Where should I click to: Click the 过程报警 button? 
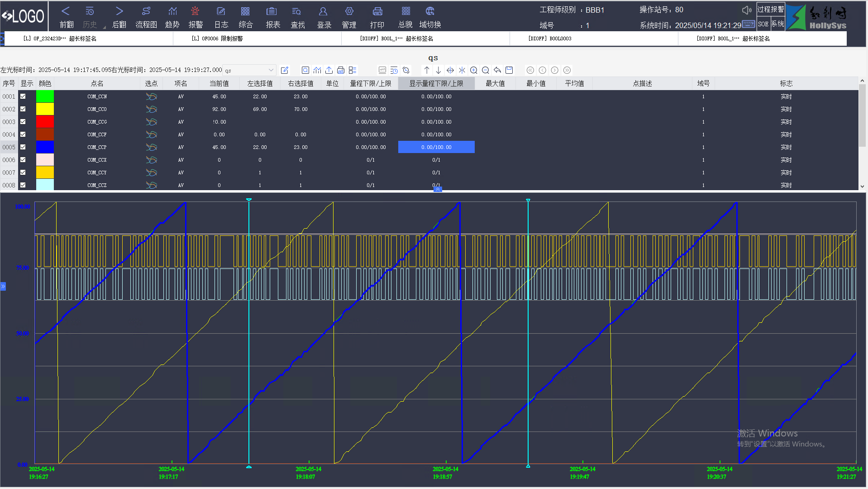click(771, 10)
